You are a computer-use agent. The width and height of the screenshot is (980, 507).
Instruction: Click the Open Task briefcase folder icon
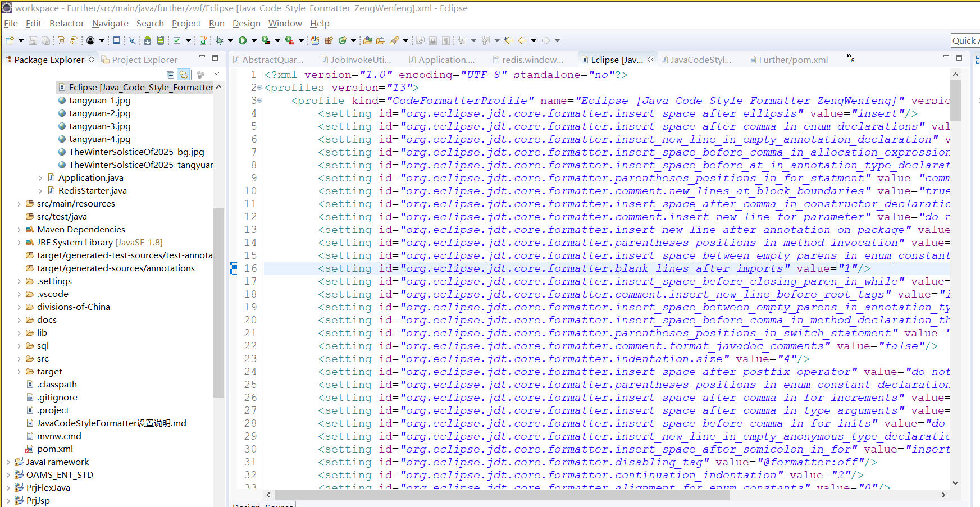click(x=380, y=40)
